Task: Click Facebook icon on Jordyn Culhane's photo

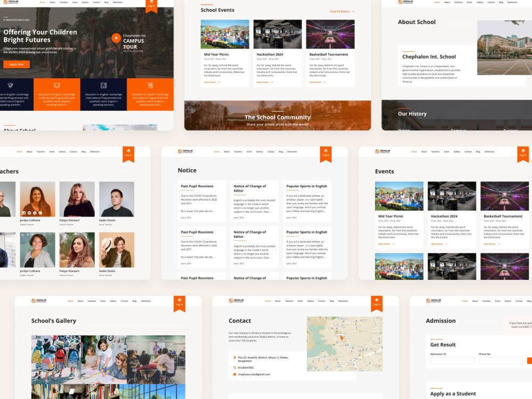Action: tap(24, 213)
